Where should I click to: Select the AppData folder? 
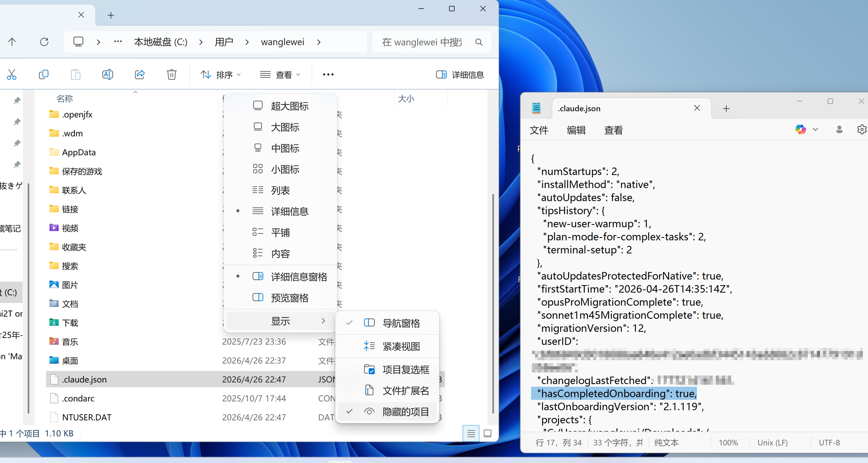tap(79, 152)
